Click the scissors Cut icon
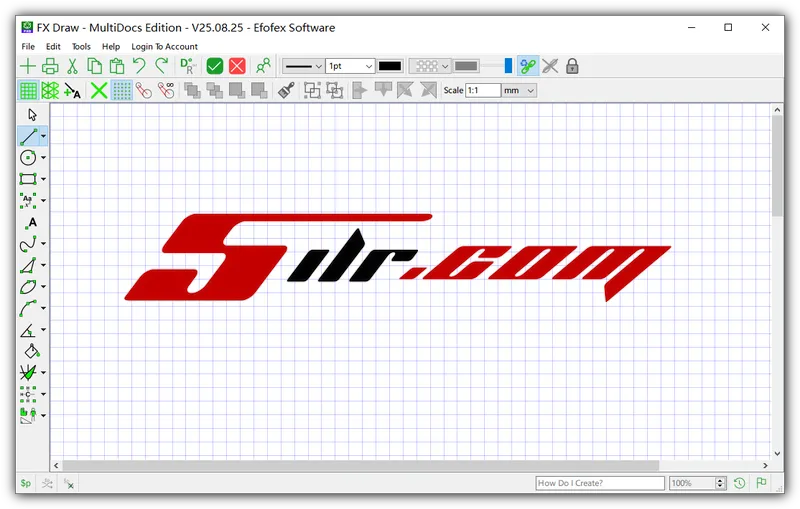The height and width of the screenshot is (509, 800). click(x=72, y=66)
